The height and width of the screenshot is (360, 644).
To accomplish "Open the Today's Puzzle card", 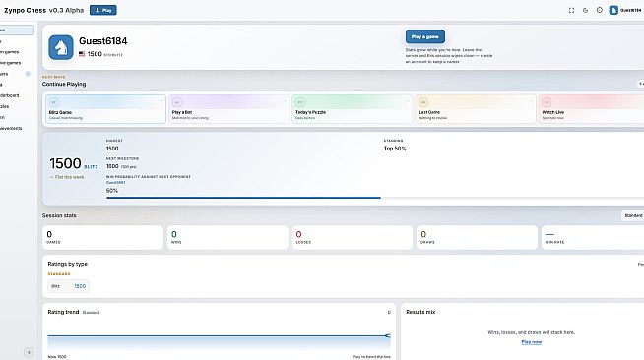I will tap(352, 109).
